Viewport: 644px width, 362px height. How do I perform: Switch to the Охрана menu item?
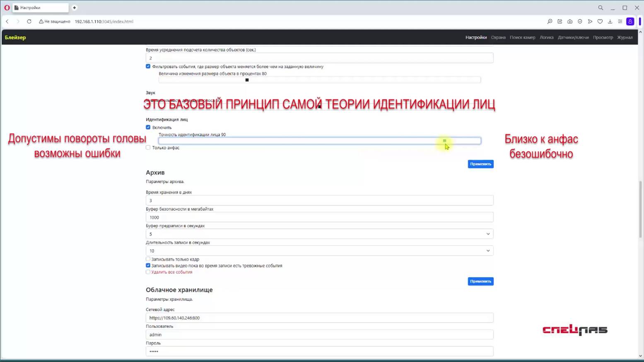498,37
